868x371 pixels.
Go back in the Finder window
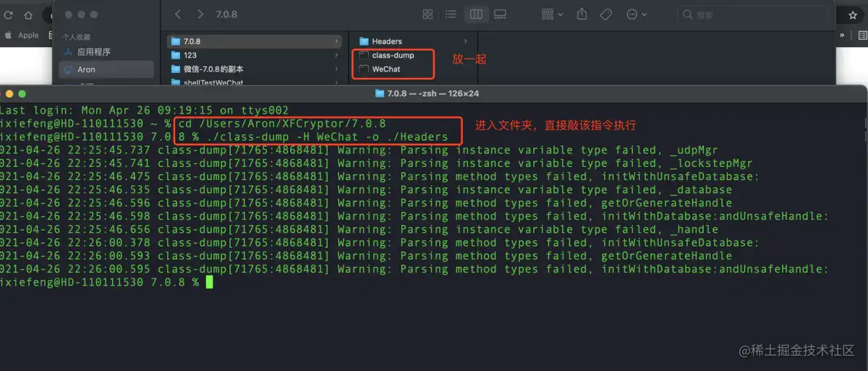pyautogui.click(x=179, y=14)
